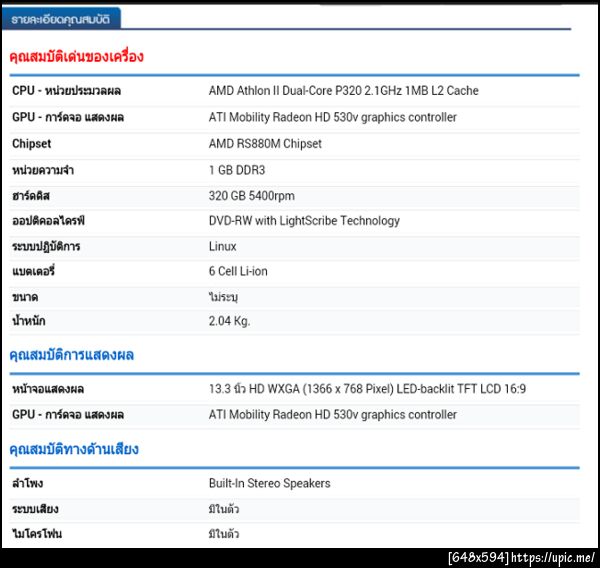
Task: Click 'มีในตัว' value in ไมโครโฟน row
Action: [x=224, y=534]
